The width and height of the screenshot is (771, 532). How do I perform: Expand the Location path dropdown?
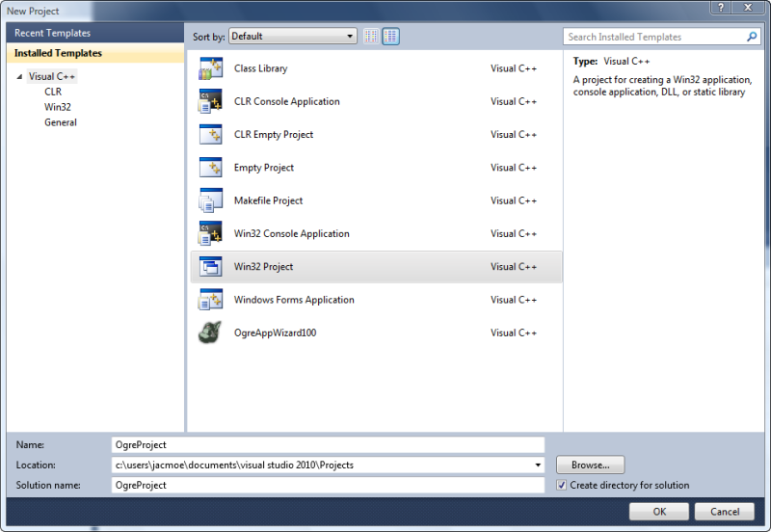(538, 465)
